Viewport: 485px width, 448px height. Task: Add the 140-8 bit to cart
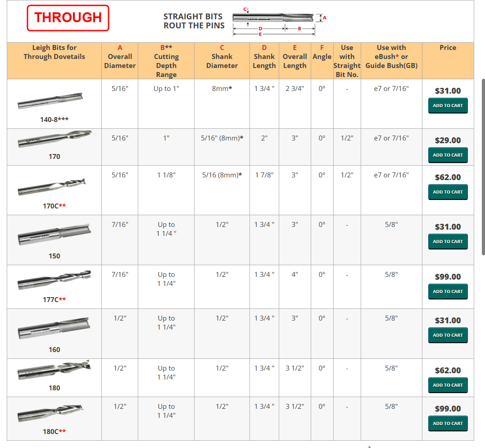pyautogui.click(x=448, y=105)
